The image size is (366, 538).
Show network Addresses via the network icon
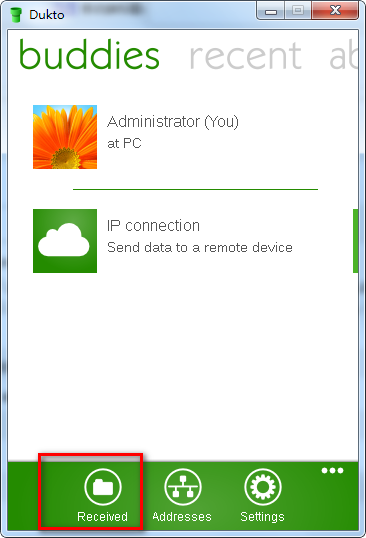(x=182, y=487)
